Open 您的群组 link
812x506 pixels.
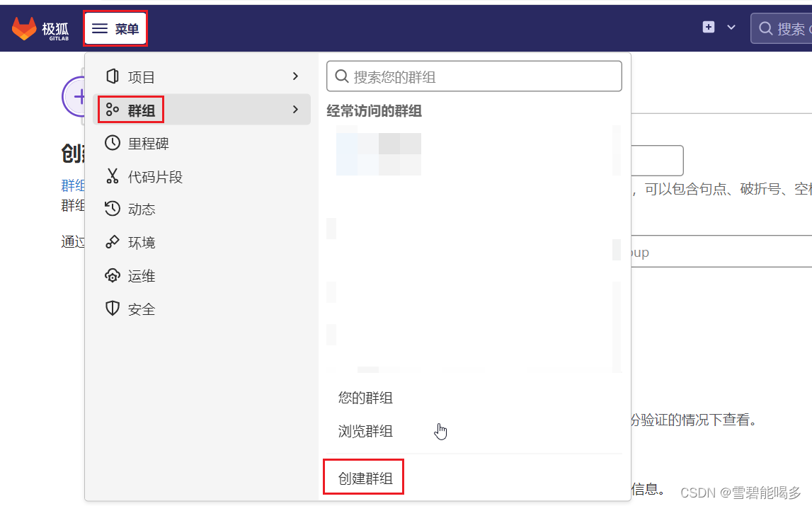point(365,398)
